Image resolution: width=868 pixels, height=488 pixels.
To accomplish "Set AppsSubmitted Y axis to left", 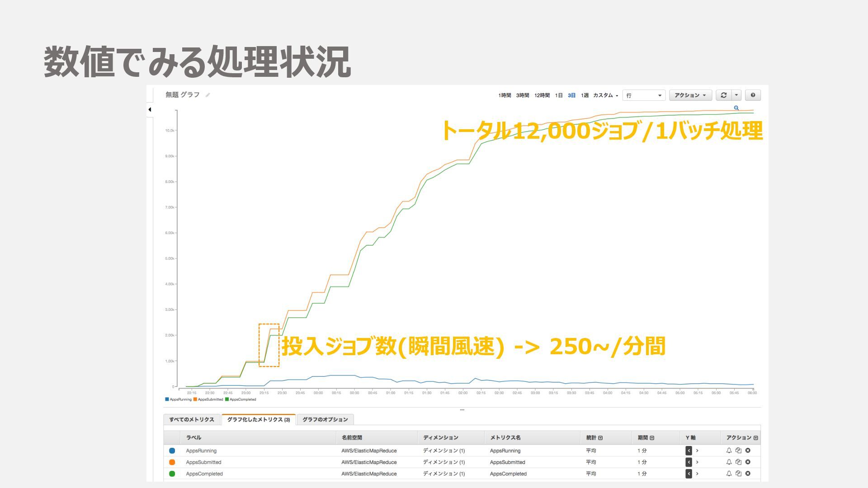I will click(x=689, y=462).
